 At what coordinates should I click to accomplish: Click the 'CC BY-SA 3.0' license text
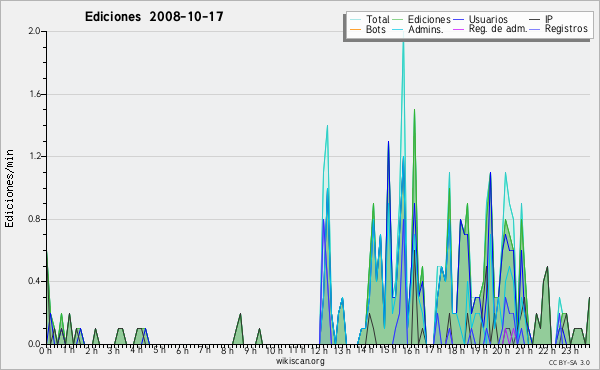(569, 362)
